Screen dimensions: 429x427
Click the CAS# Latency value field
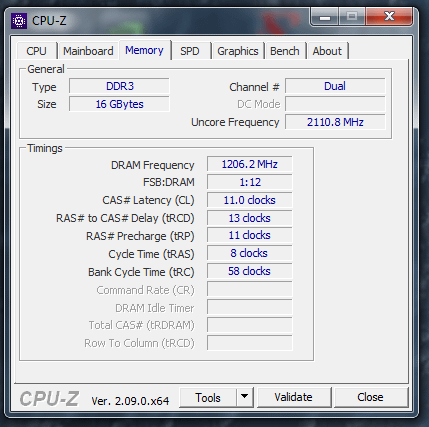click(249, 200)
